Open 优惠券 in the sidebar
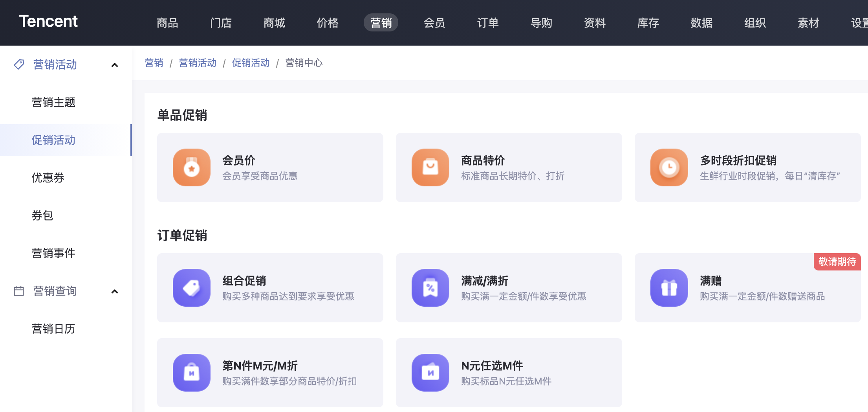The width and height of the screenshot is (868, 412). click(x=48, y=178)
